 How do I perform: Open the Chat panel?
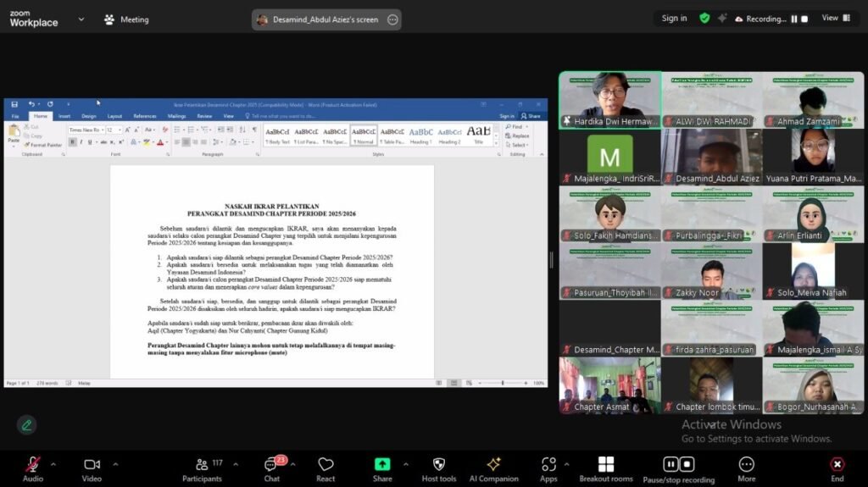pos(271,465)
